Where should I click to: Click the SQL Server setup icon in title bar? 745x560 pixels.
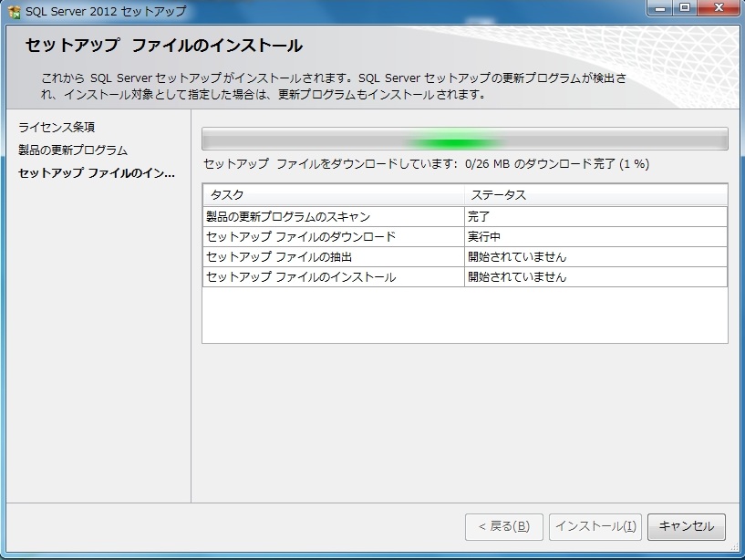click(x=14, y=11)
